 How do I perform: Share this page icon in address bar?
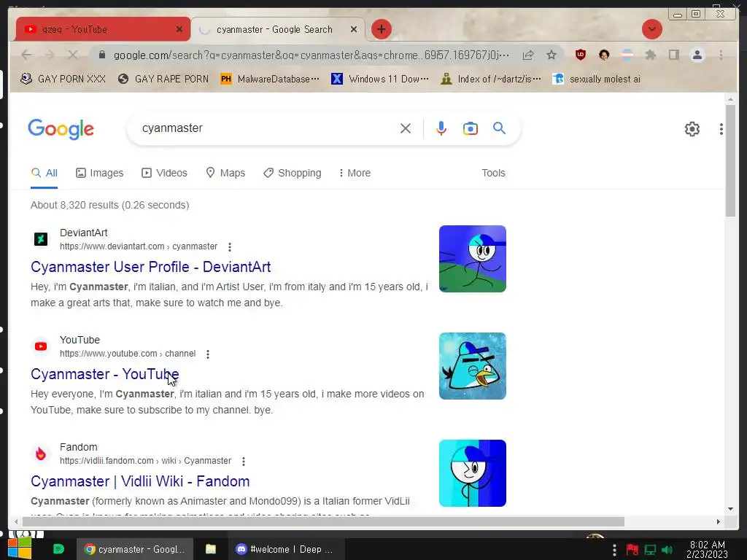(528, 55)
